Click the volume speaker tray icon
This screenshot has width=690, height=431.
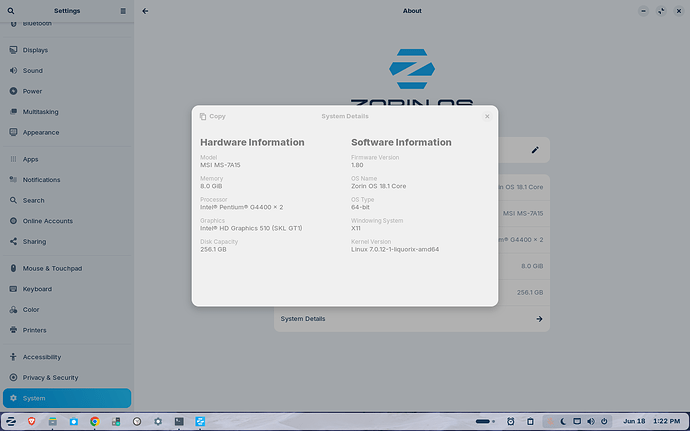(591, 422)
